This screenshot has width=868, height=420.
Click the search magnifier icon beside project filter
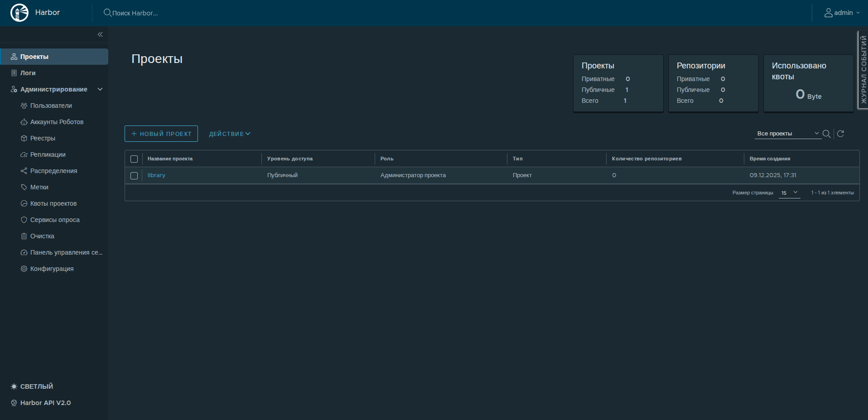tap(826, 134)
